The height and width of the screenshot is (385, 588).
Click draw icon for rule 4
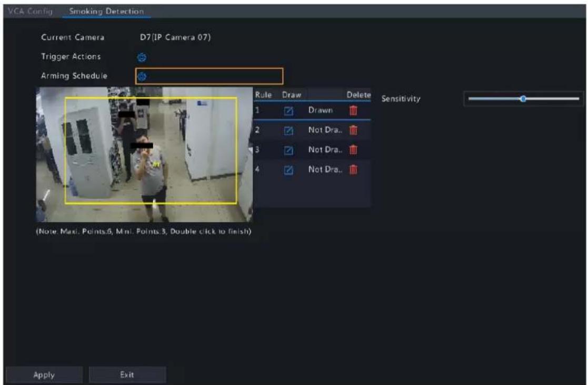pyautogui.click(x=288, y=170)
